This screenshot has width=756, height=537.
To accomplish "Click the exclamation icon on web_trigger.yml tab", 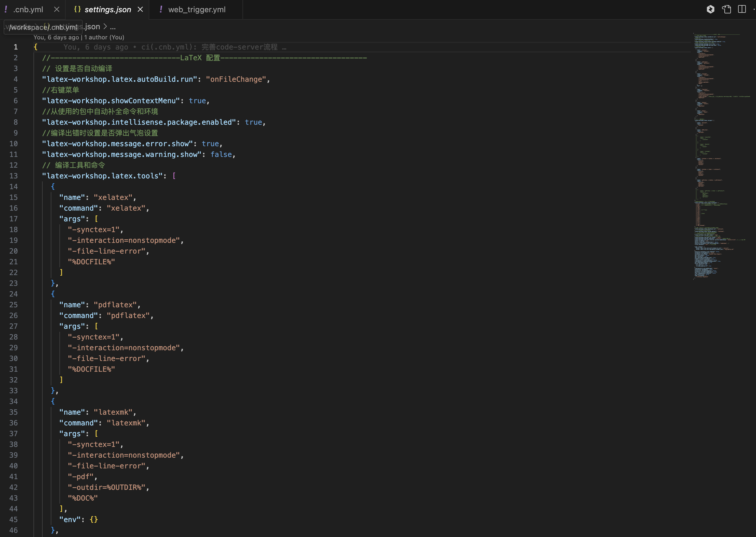I will click(161, 9).
